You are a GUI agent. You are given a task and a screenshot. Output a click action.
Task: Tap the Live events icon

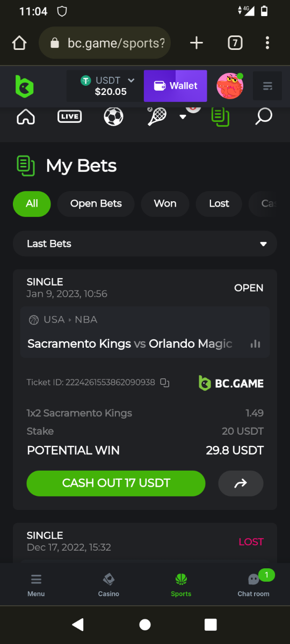point(70,116)
